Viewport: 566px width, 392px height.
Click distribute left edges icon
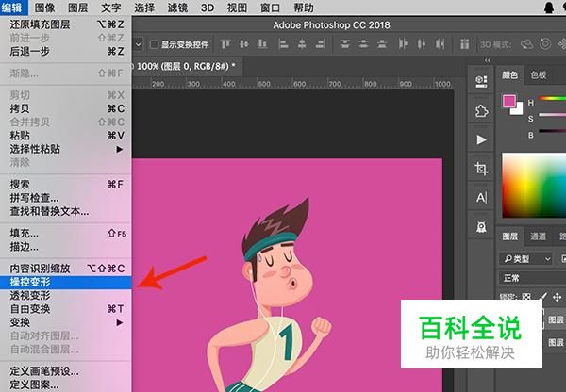tap(403, 44)
